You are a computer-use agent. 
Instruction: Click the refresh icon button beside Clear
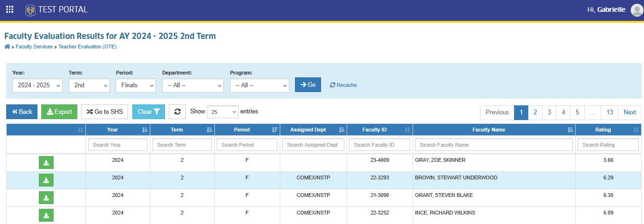point(177,112)
